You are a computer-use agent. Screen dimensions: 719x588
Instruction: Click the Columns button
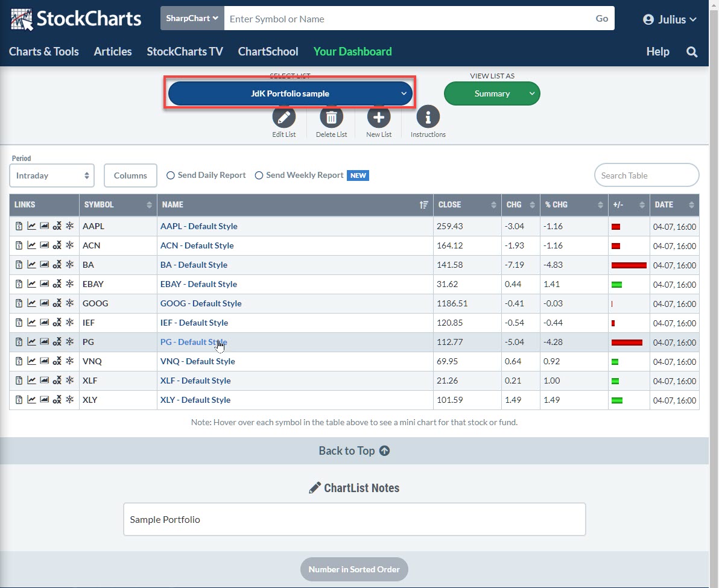(x=130, y=176)
